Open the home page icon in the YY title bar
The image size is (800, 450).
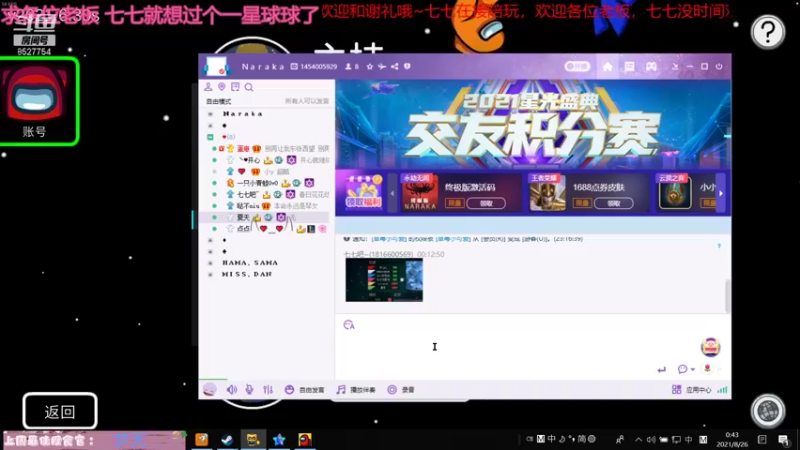click(607, 66)
